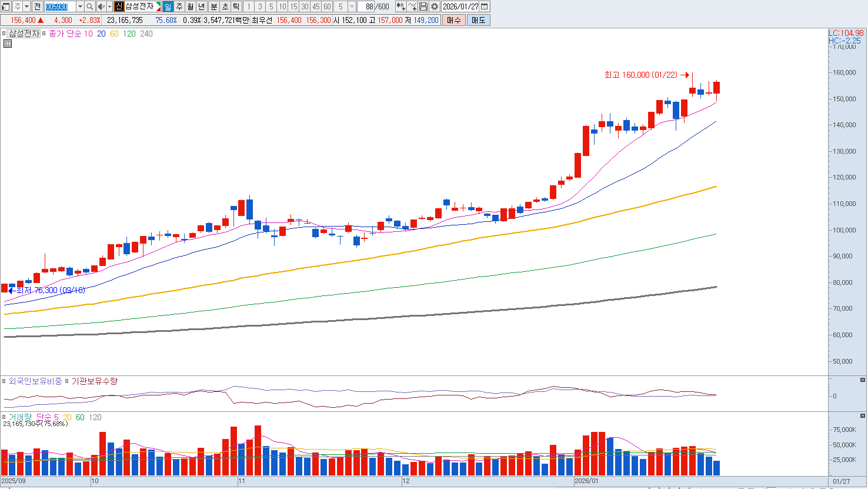Open the calendar date picker icon
The width and height of the screenshot is (868, 489).
coord(485,6)
